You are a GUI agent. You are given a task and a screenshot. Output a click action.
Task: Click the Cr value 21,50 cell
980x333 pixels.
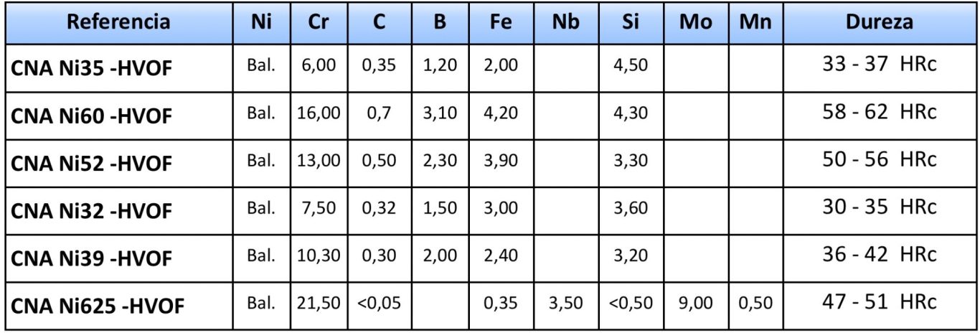click(318, 306)
